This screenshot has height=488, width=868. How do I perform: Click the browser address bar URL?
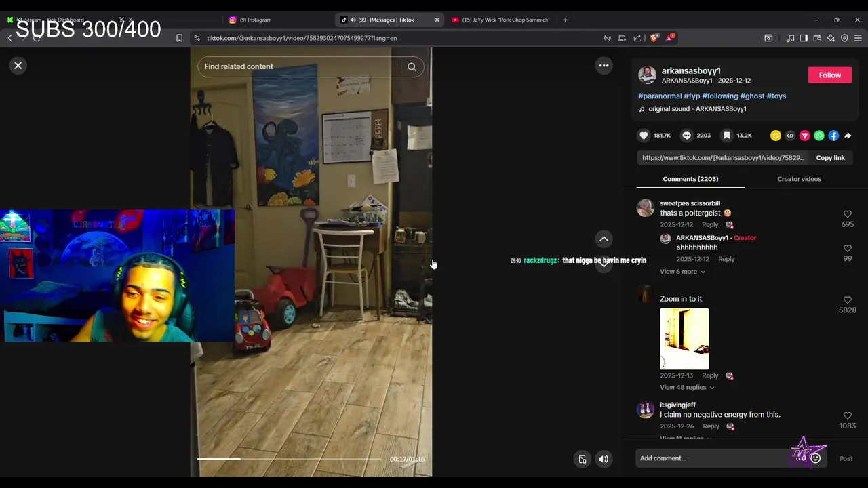pos(302,38)
